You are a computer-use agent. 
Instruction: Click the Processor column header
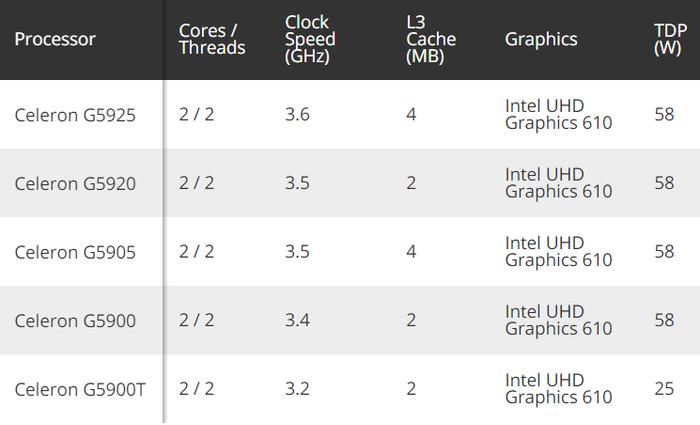tap(55, 39)
